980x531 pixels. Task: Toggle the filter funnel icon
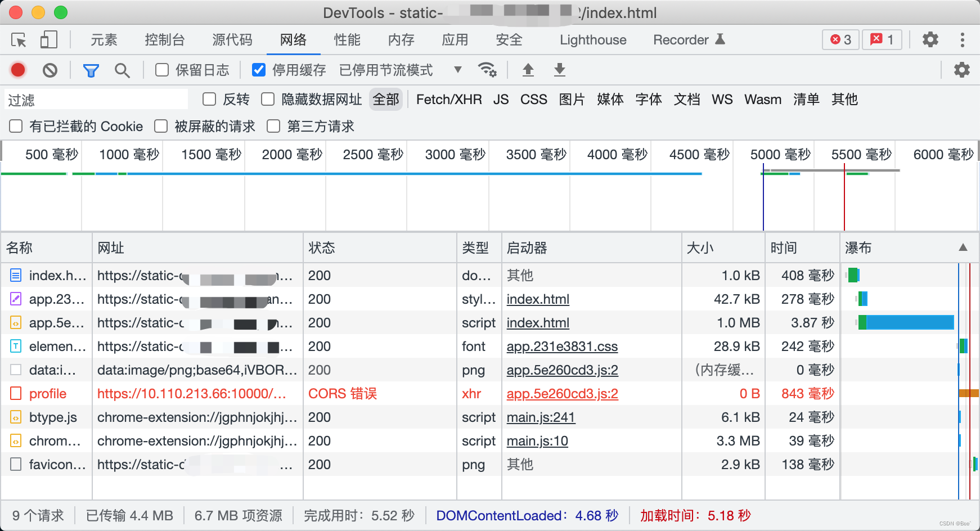[x=91, y=70]
